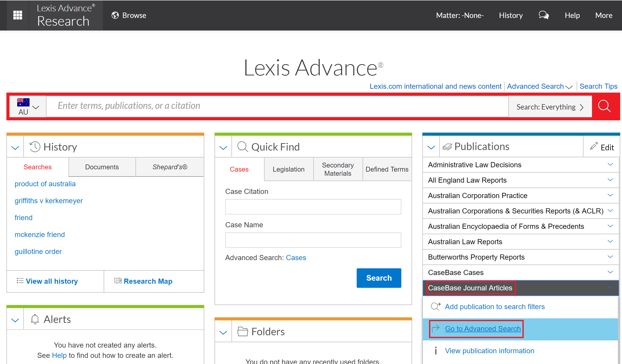Open Lexis.com international and news content link

(x=435, y=86)
